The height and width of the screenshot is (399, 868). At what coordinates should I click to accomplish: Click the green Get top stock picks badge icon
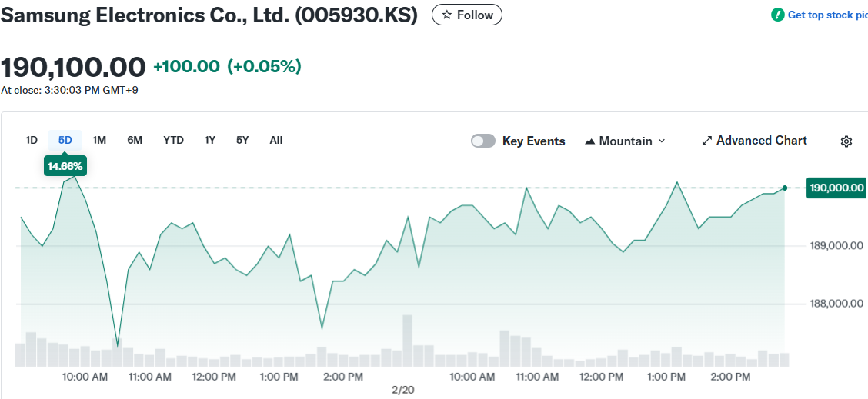[x=778, y=15]
